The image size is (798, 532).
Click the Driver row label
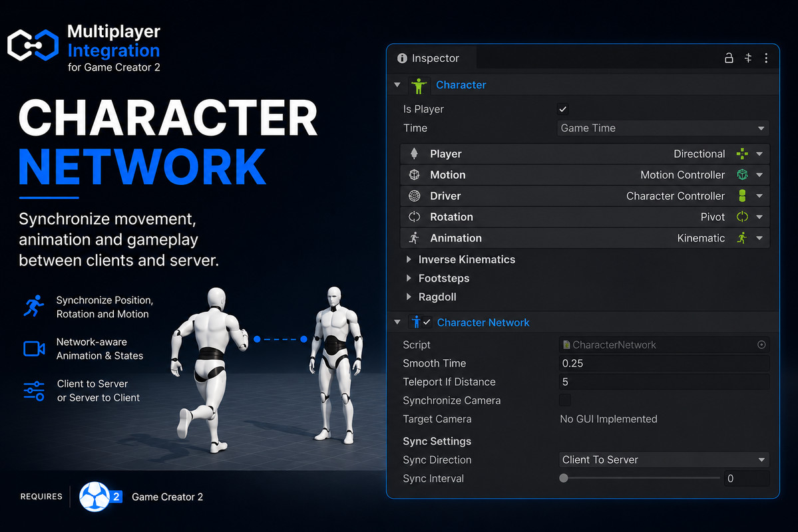point(445,196)
